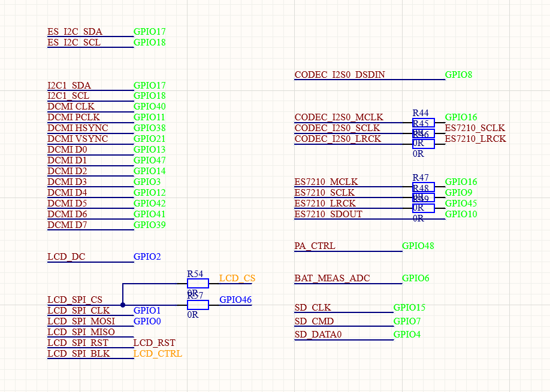Select the LCD_DC net label
Screen dimensions: 550x392
tap(67, 257)
